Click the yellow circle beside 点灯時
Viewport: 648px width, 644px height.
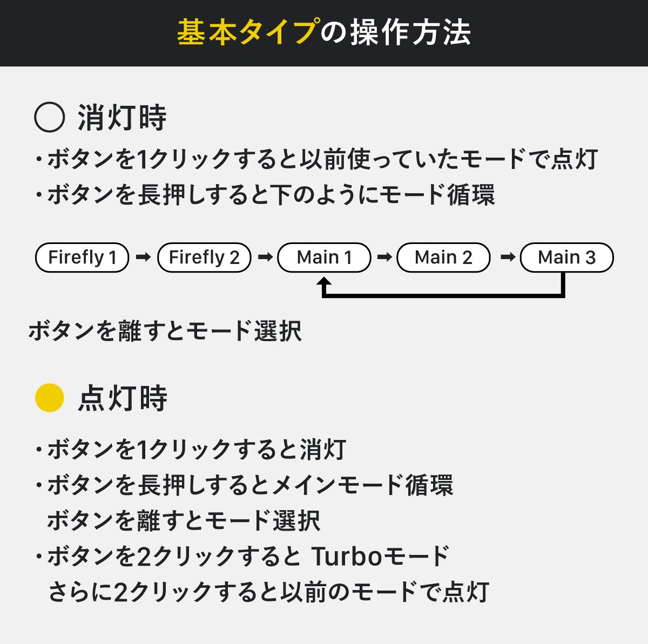pyautogui.click(x=49, y=398)
